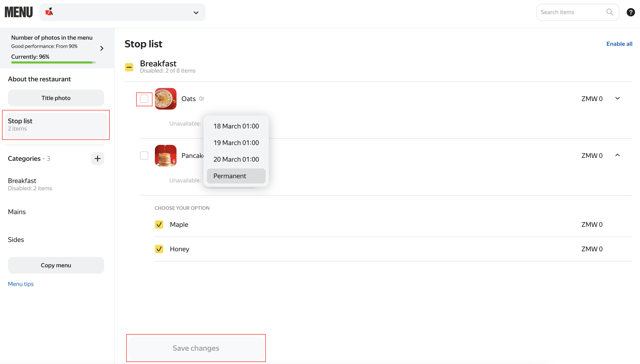Add a new category with plus icon
640x364 pixels.
pos(97,159)
